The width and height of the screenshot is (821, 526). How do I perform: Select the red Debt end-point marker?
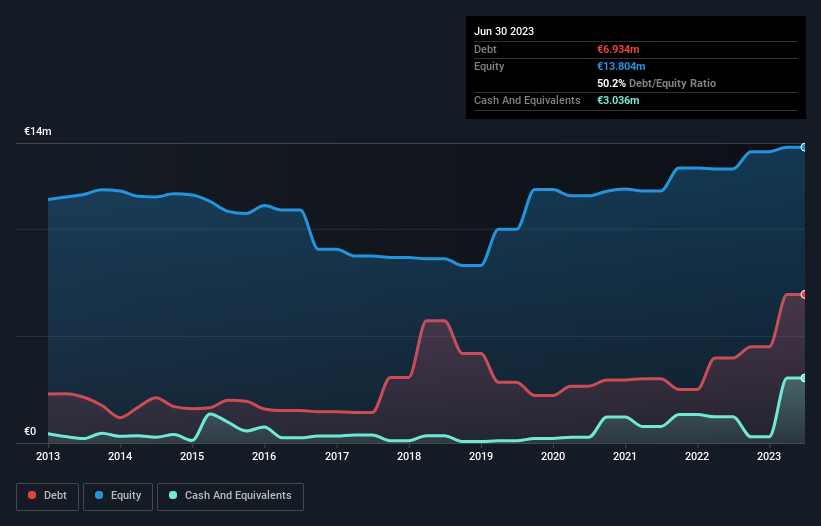(804, 295)
